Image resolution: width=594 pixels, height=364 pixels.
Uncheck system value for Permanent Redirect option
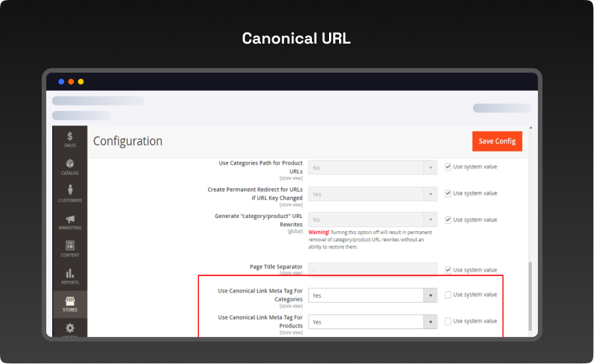[x=448, y=193]
